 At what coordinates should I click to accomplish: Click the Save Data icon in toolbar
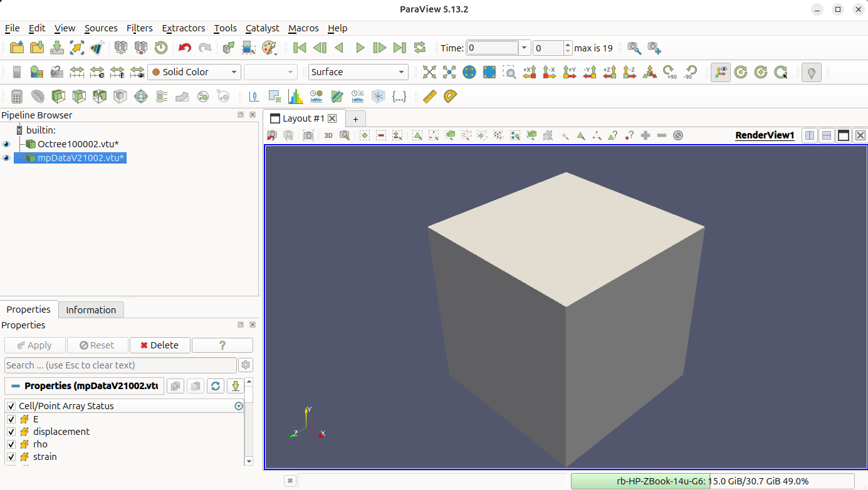(57, 48)
